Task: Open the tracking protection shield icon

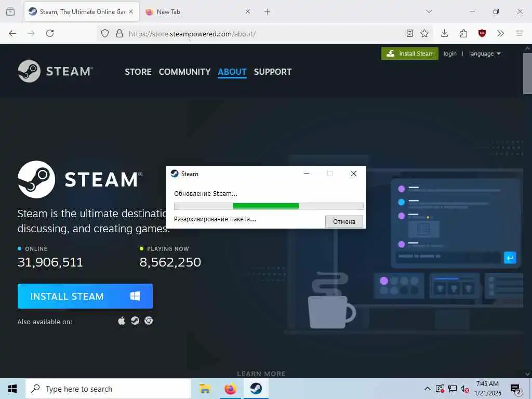Action: tap(105, 33)
